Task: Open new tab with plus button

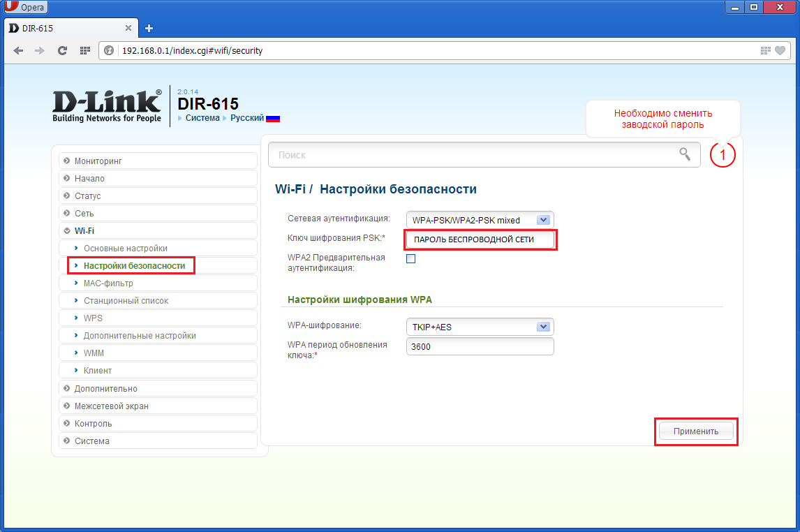Action: 149,29
